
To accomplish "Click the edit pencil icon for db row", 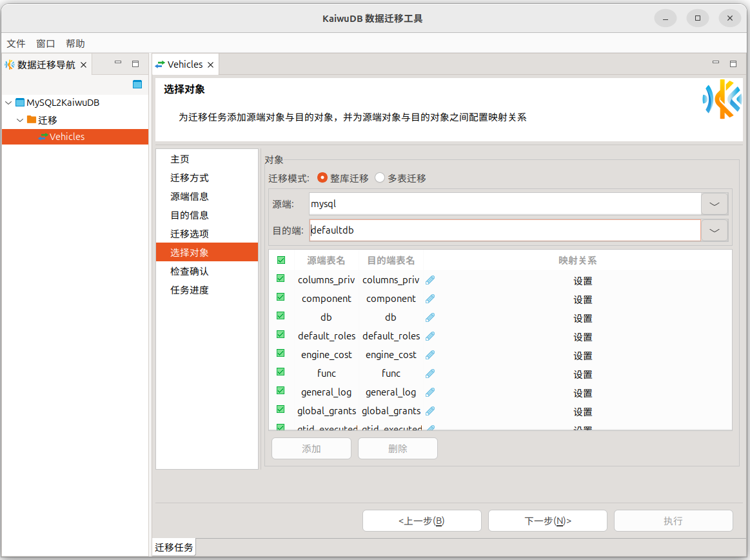I will pyautogui.click(x=430, y=317).
